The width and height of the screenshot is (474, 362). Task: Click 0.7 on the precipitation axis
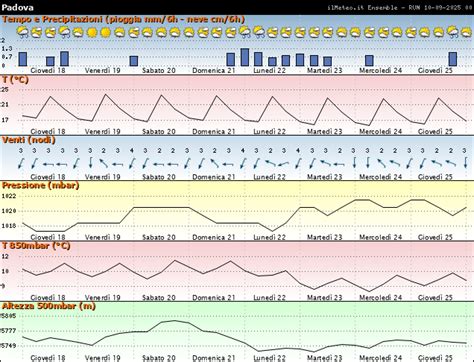(7, 57)
